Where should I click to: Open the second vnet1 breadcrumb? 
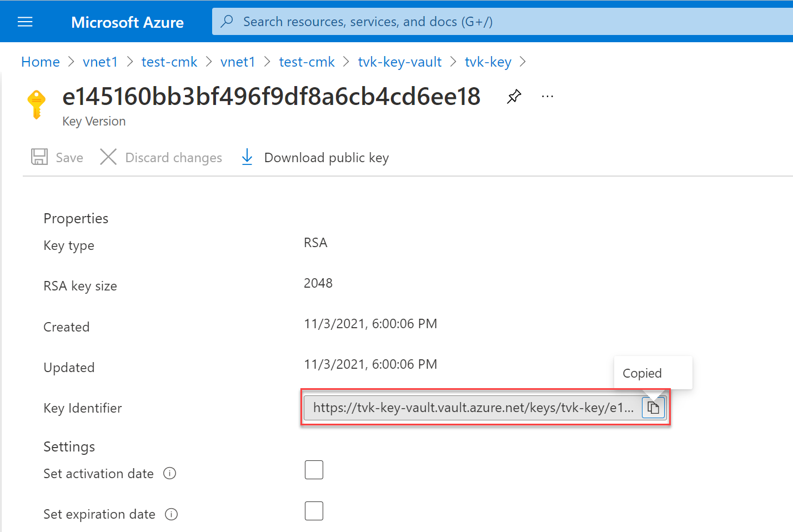tap(238, 62)
